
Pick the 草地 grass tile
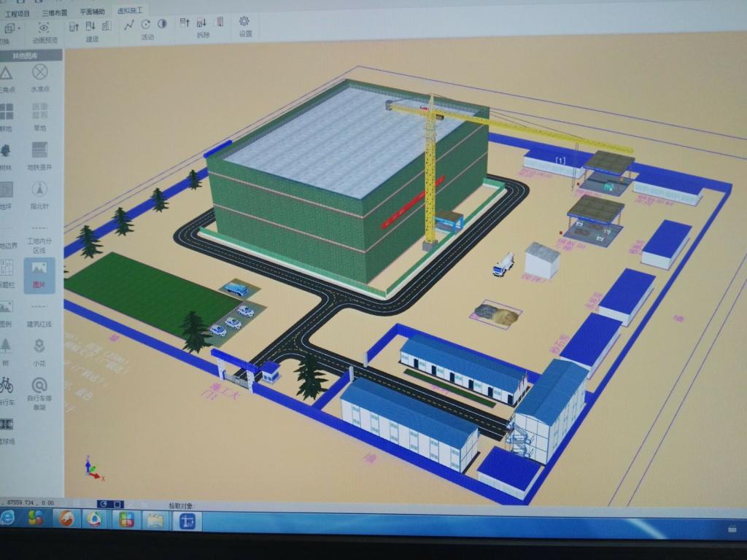[x=40, y=112]
